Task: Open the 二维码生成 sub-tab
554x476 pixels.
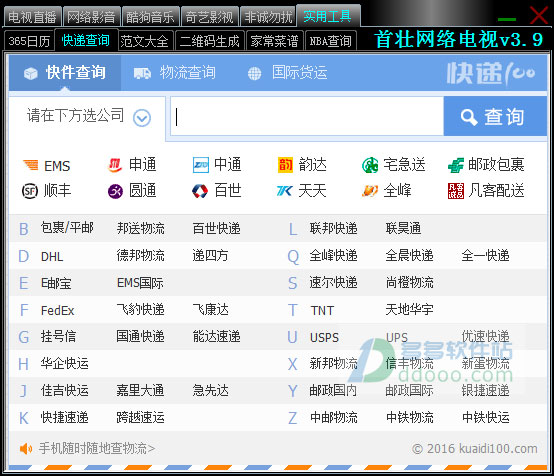Action: tap(210, 41)
